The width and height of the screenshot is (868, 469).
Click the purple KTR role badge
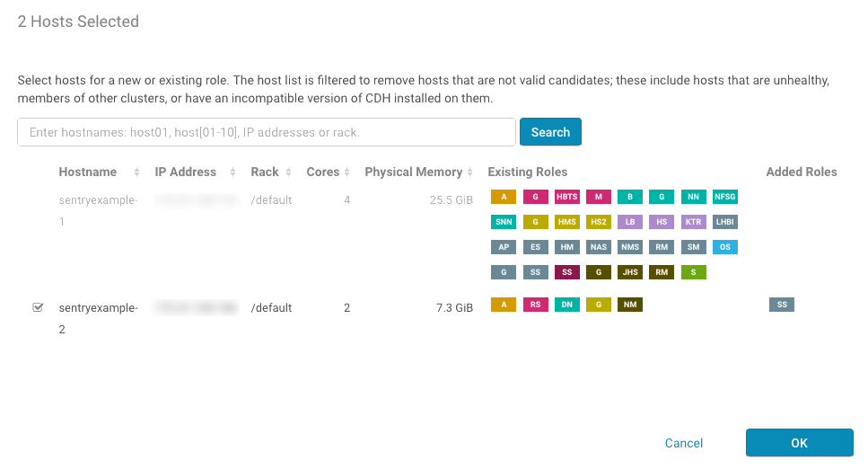[x=693, y=222]
